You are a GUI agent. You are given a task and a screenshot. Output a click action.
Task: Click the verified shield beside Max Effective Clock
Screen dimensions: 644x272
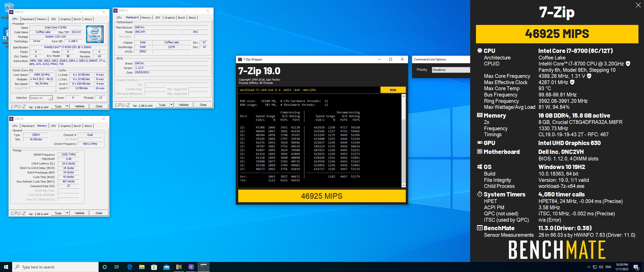coord(572,82)
